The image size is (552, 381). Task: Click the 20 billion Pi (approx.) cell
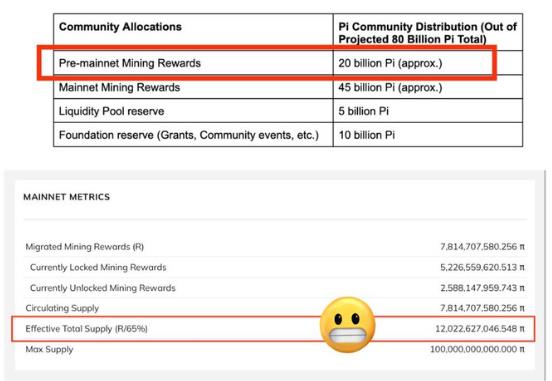coord(428,63)
